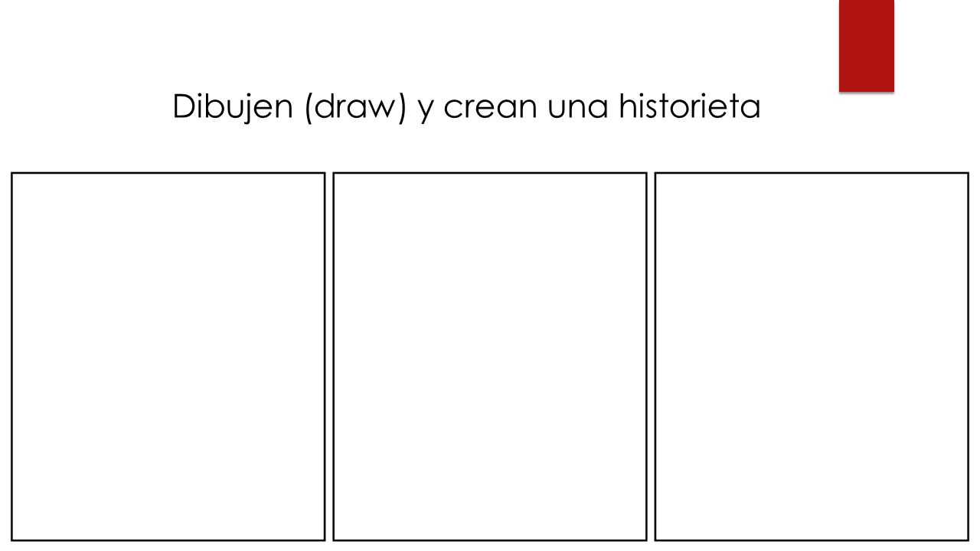Click the top border of the left panel
980x551 pixels.
tap(168, 173)
